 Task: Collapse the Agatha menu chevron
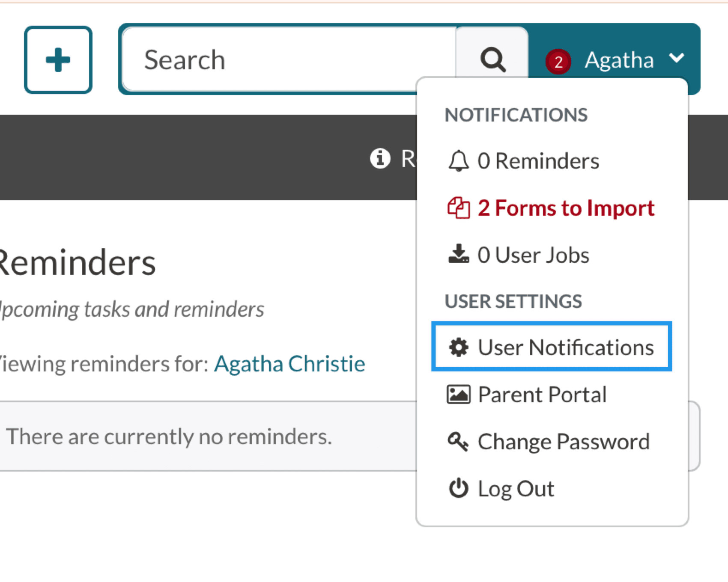click(x=676, y=58)
